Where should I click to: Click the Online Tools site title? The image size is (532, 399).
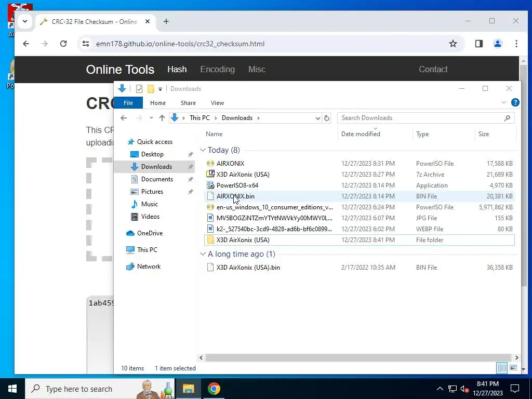(x=120, y=70)
